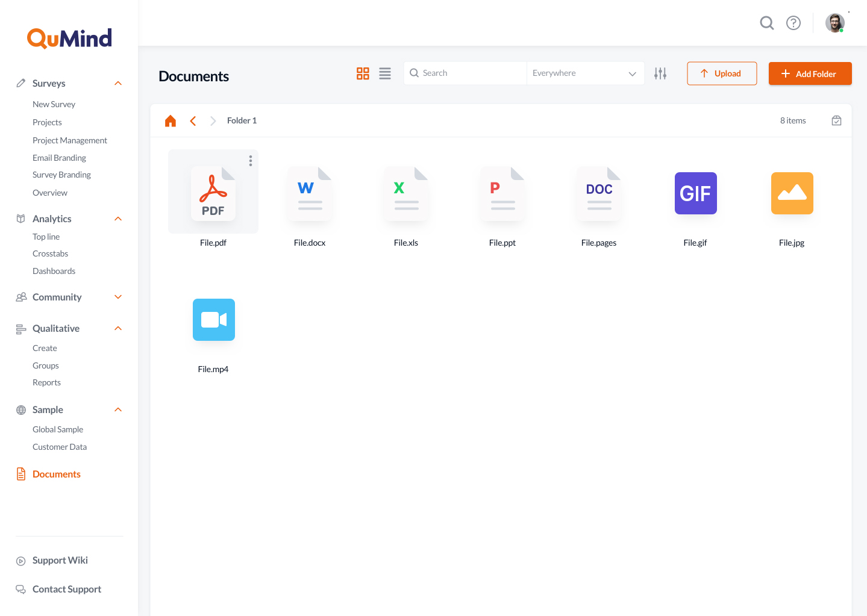Click the File.gif file name
This screenshot has width=867, height=616.
[x=695, y=243]
